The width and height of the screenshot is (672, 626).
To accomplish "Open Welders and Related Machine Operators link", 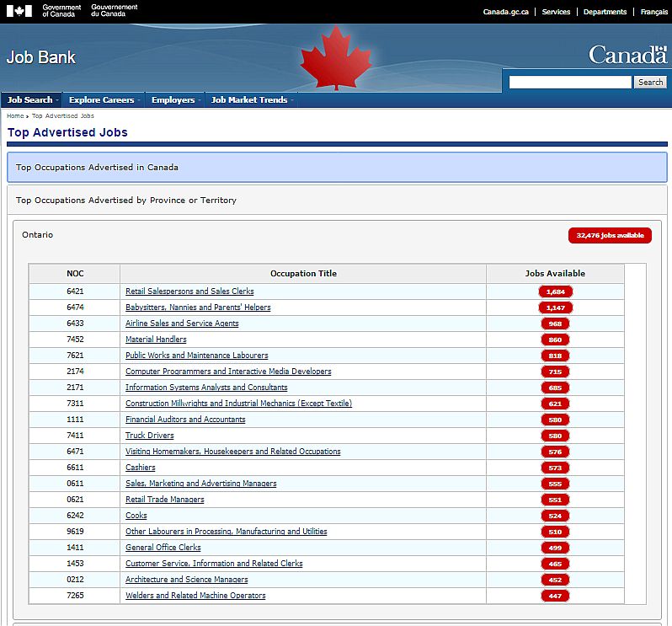I will pos(195,595).
